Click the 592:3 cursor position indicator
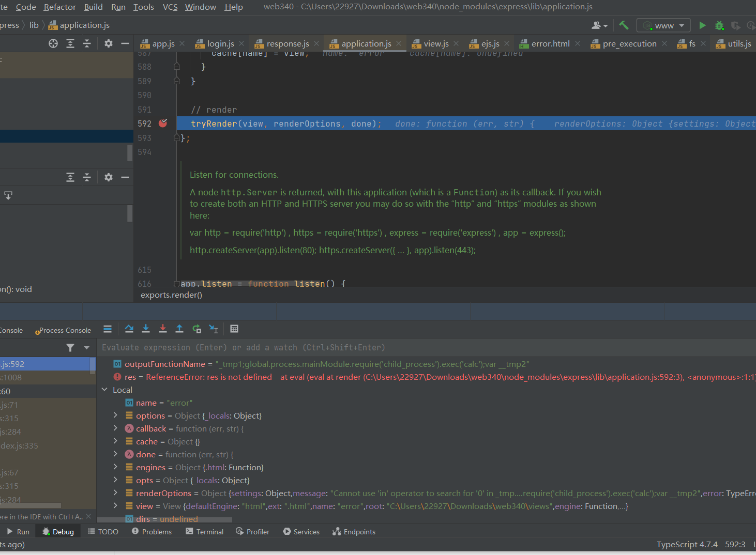The width and height of the screenshot is (756, 555). click(735, 544)
